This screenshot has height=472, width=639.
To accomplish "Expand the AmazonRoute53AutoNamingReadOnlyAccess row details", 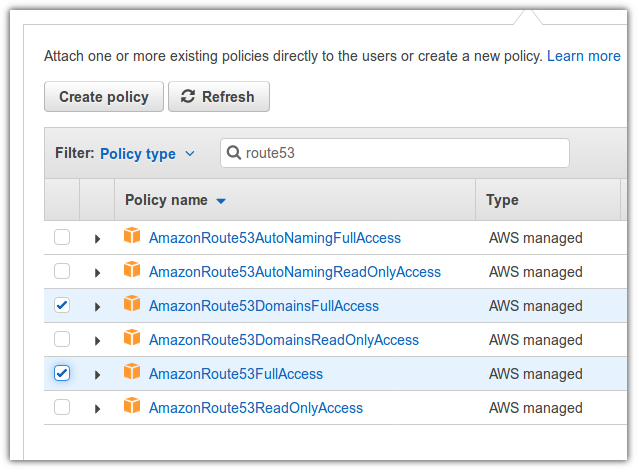I will point(97,273).
